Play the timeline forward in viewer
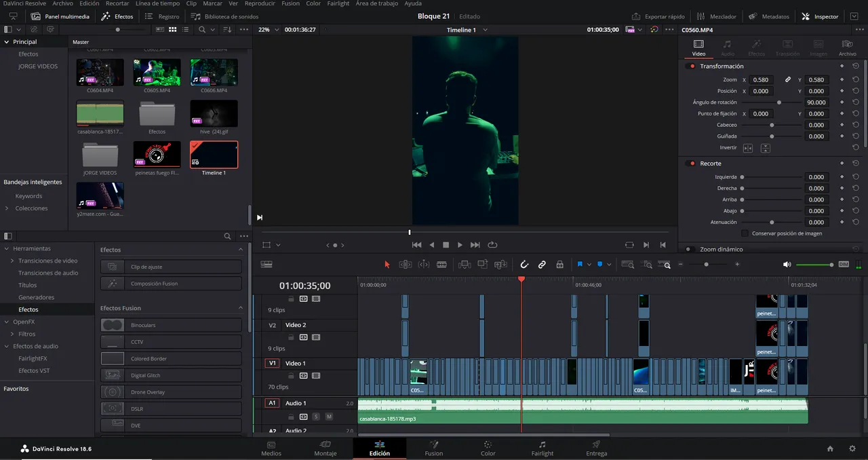Viewport: 868px width, 460px height. [460, 245]
